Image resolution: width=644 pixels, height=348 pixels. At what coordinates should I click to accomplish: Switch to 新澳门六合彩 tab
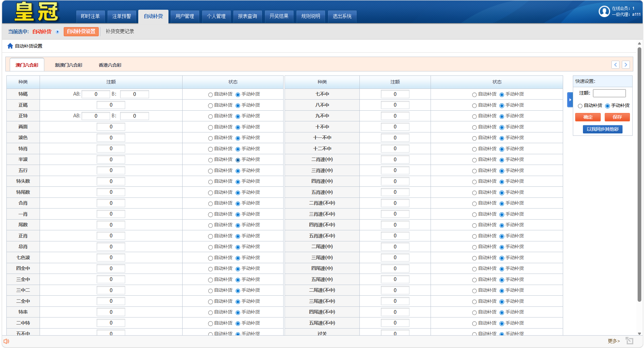pyautogui.click(x=68, y=65)
